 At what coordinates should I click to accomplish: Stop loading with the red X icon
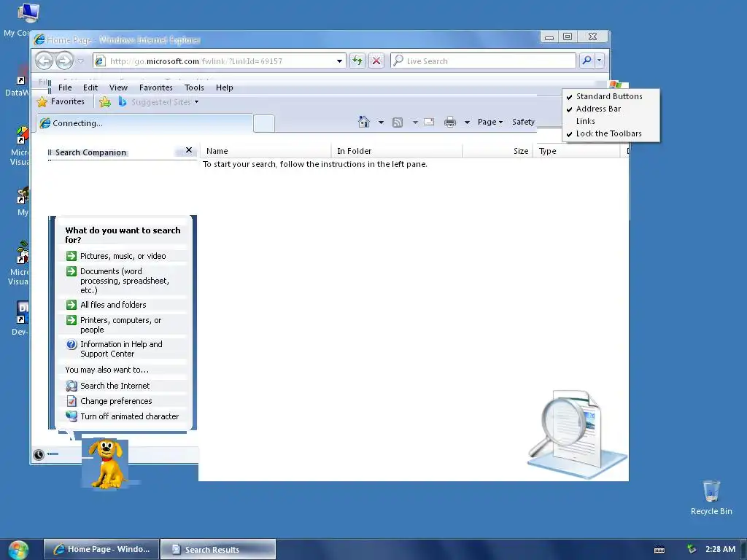click(x=376, y=61)
